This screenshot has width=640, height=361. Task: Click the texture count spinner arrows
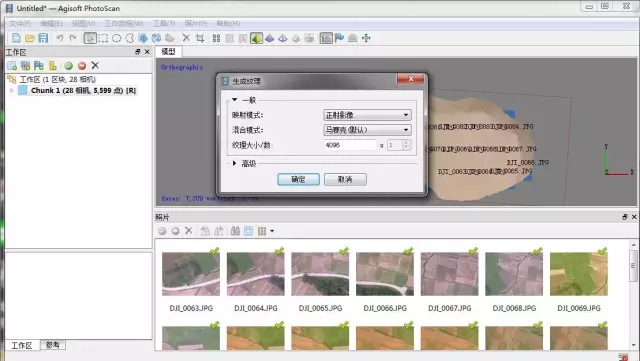406,145
